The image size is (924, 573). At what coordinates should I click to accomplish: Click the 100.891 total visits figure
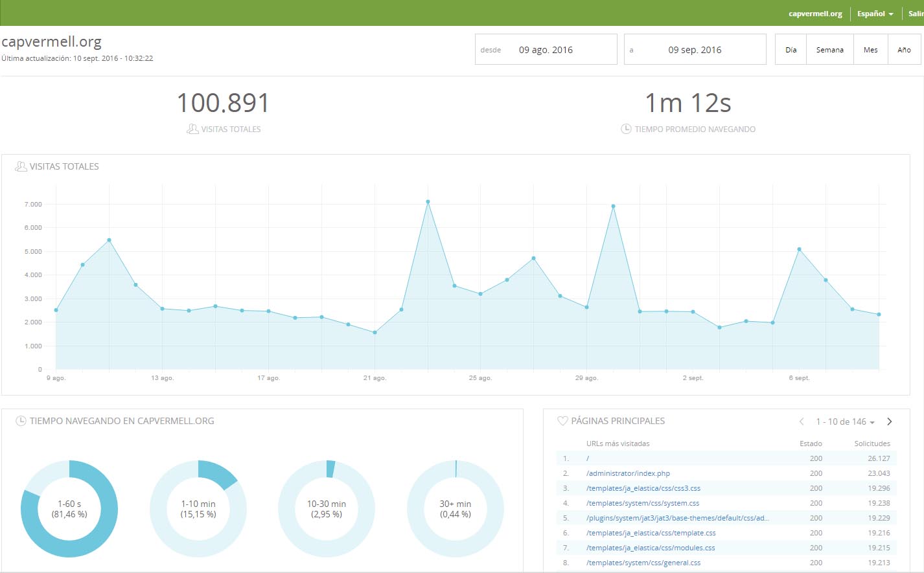(x=223, y=103)
